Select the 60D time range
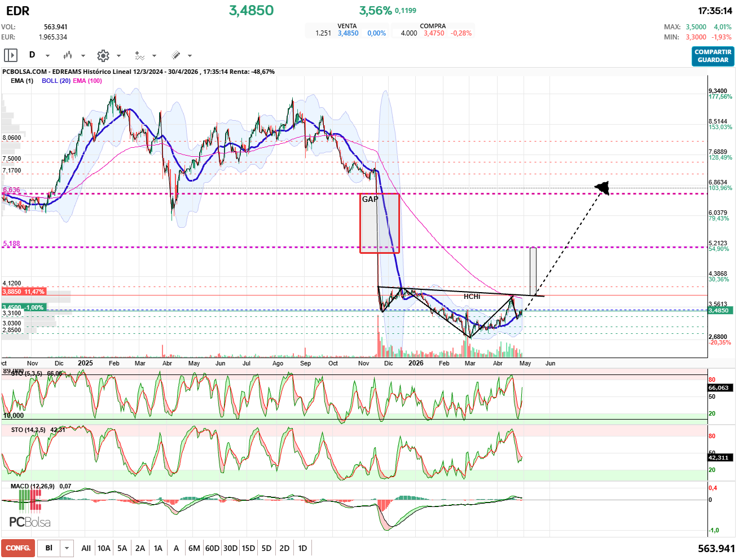Screen dimensions: 743x560 (212, 548)
